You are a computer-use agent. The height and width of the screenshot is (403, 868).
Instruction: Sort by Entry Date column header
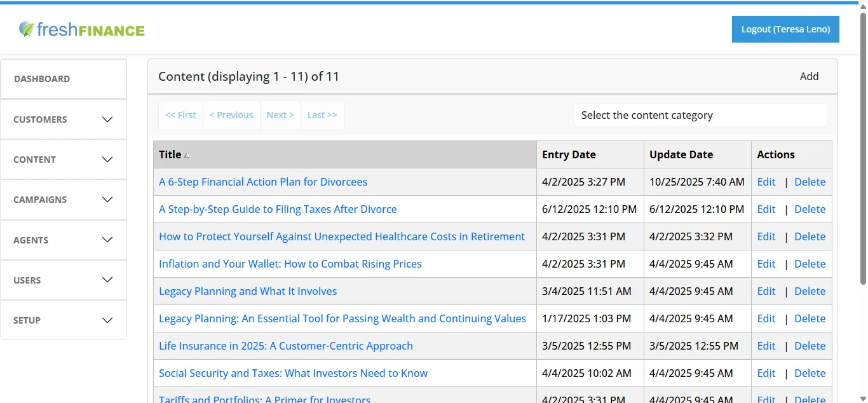coord(569,154)
